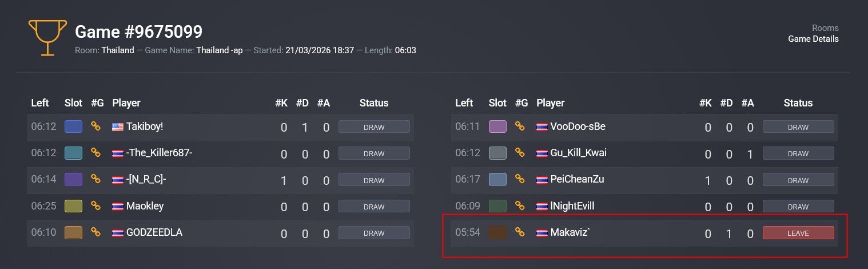Click the Status column header in right table
The image size is (868, 269).
coord(798,103)
